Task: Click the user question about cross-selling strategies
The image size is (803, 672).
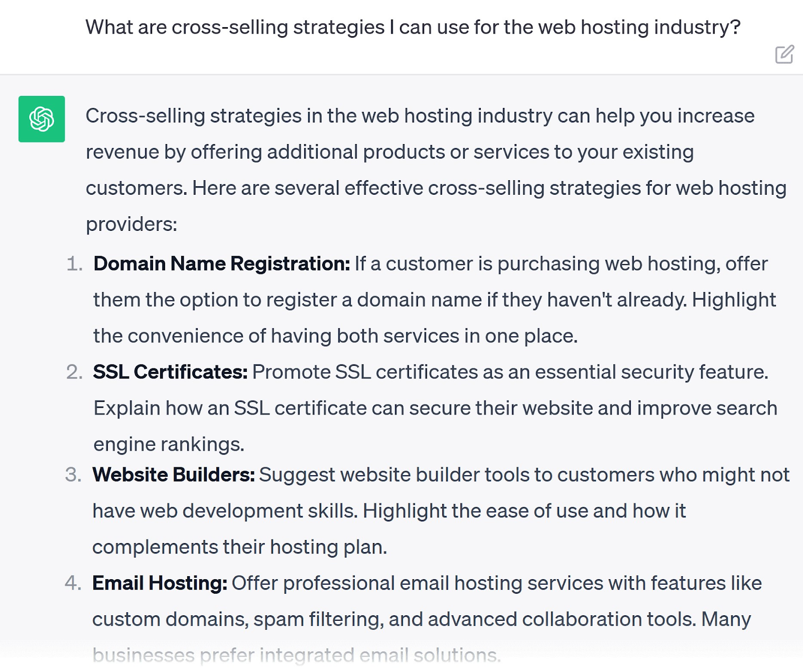Action: tap(413, 27)
